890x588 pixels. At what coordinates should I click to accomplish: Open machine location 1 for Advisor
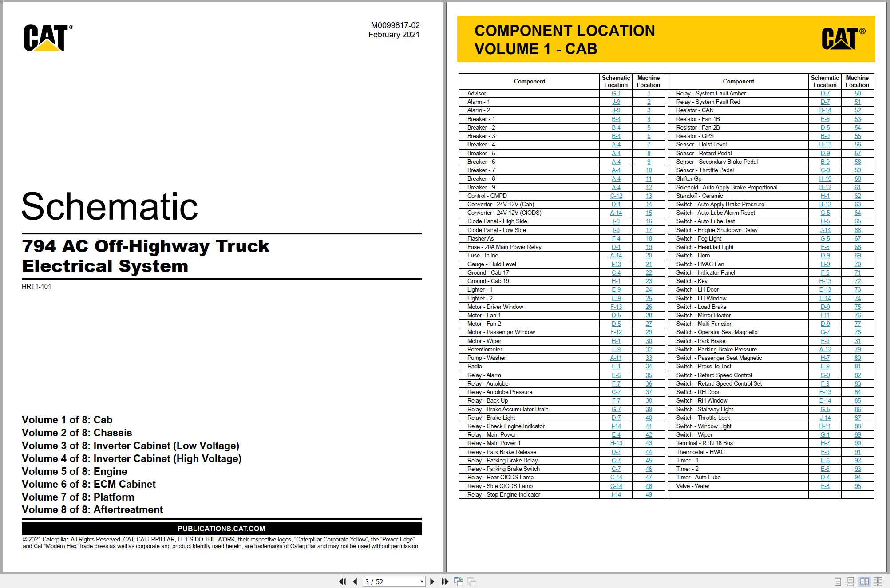[x=649, y=93]
